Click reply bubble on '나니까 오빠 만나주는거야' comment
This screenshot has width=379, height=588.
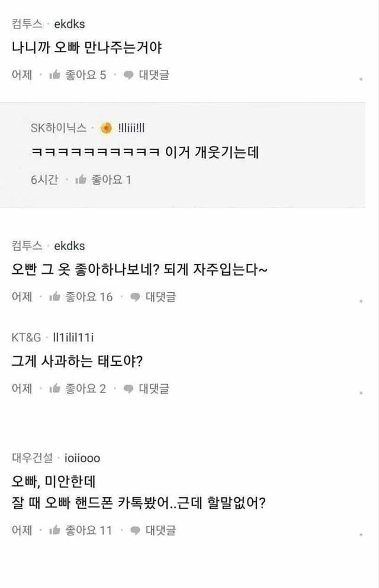point(128,75)
